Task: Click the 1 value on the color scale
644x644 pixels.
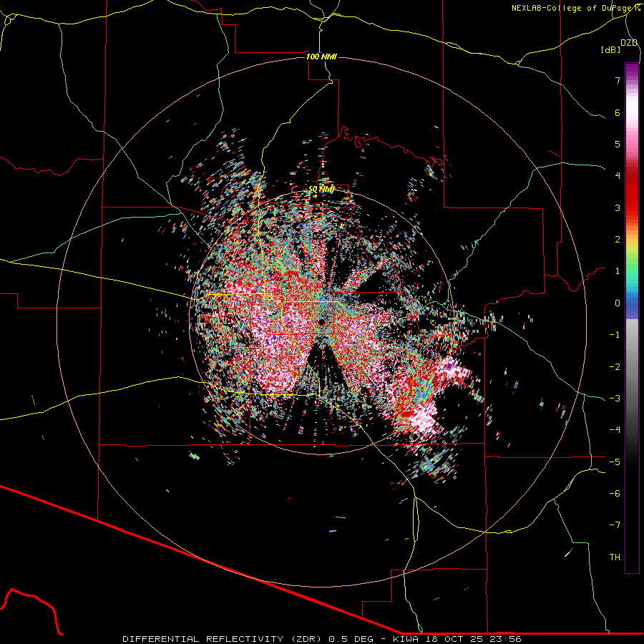Action: click(x=618, y=271)
